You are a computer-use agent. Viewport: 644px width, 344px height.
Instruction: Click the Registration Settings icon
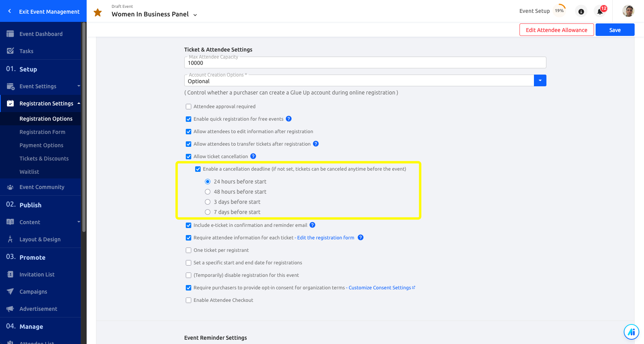11,103
